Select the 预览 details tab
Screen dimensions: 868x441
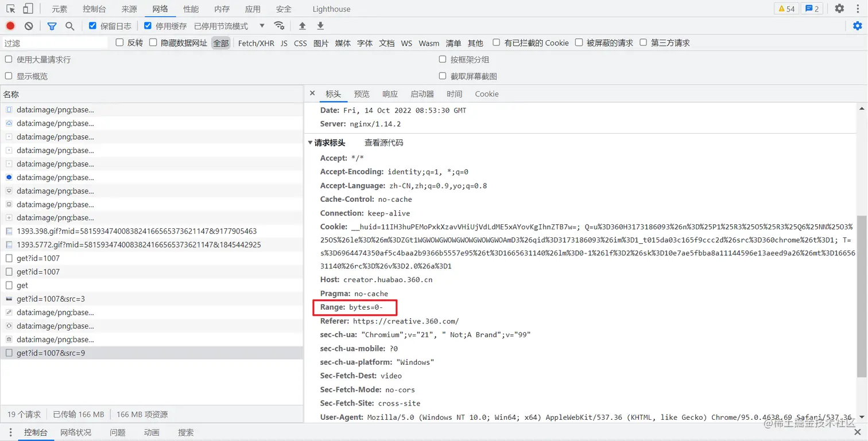[362, 94]
